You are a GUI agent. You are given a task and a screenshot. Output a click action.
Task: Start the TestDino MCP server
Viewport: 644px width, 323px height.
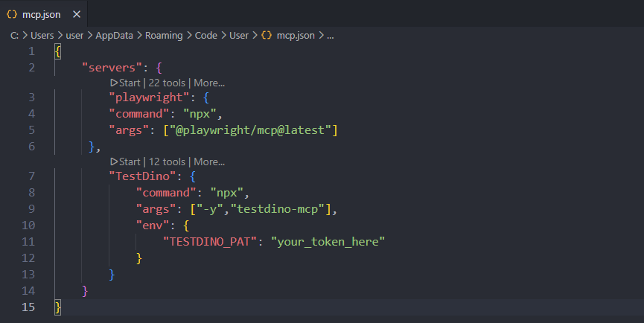(x=125, y=161)
